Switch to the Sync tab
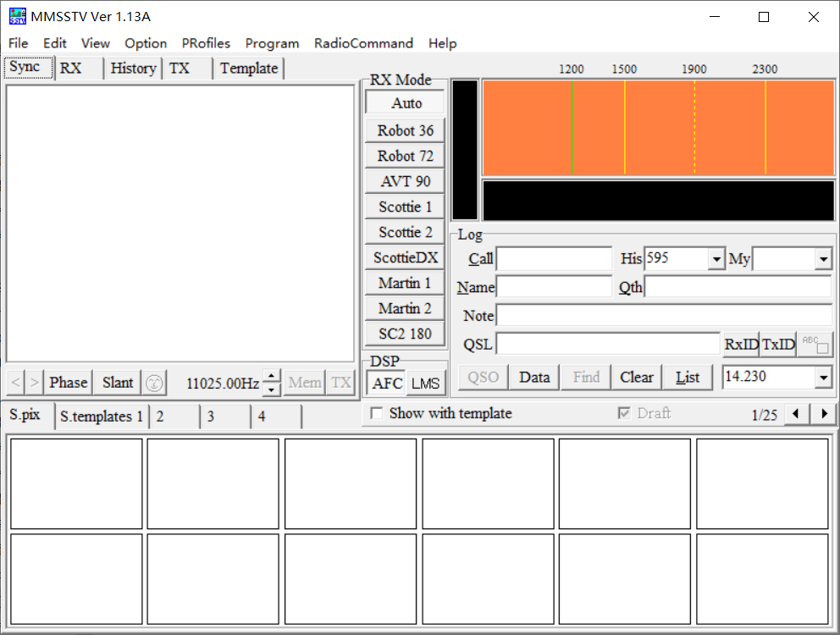The image size is (840, 635). point(29,68)
